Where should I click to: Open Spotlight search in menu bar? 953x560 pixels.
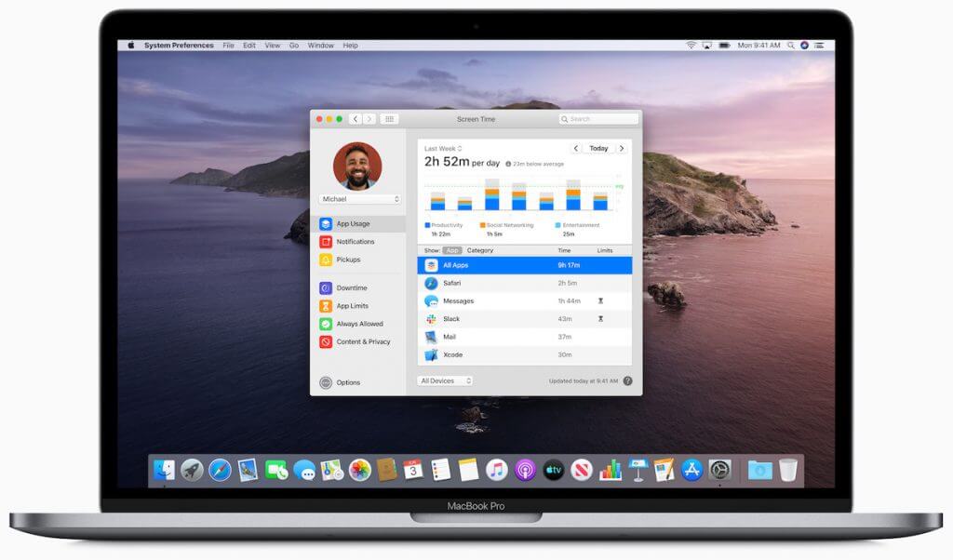tap(791, 46)
